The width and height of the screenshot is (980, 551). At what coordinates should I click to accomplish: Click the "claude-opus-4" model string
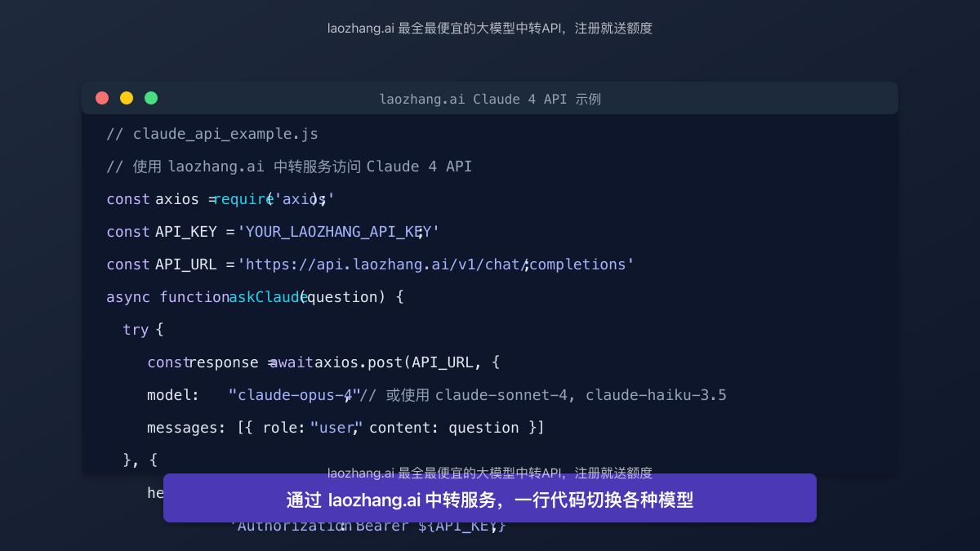pos(294,395)
